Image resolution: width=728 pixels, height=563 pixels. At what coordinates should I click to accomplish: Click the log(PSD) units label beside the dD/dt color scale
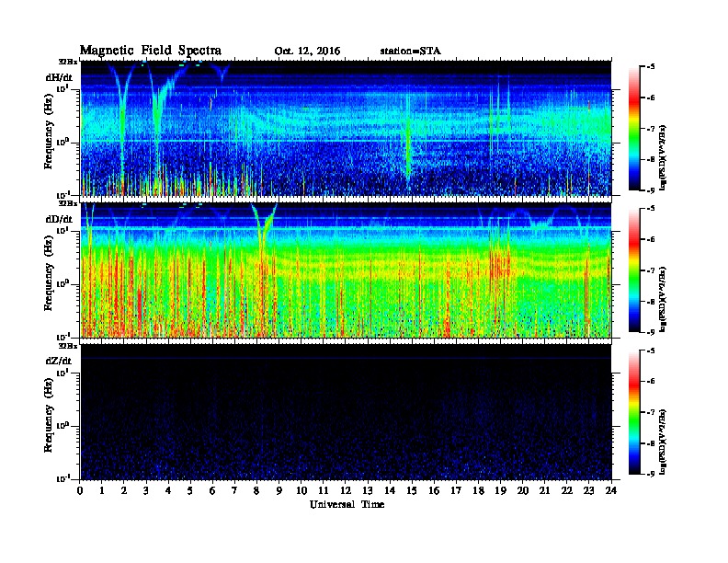pyautogui.click(x=663, y=299)
